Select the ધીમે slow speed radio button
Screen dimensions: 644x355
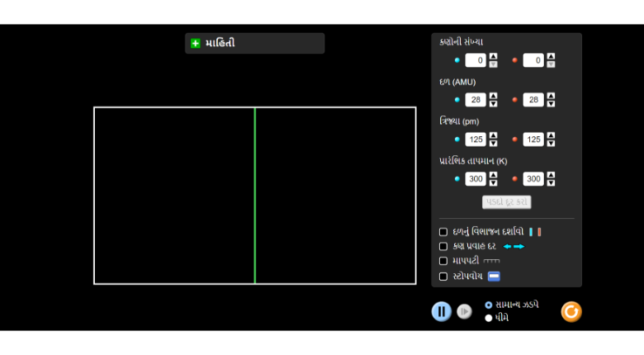(x=489, y=318)
